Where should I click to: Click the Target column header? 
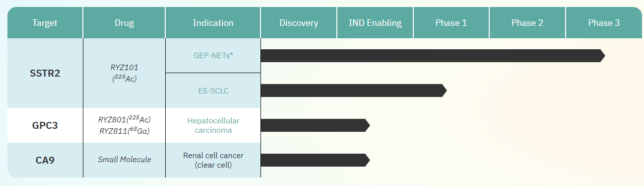click(x=45, y=23)
